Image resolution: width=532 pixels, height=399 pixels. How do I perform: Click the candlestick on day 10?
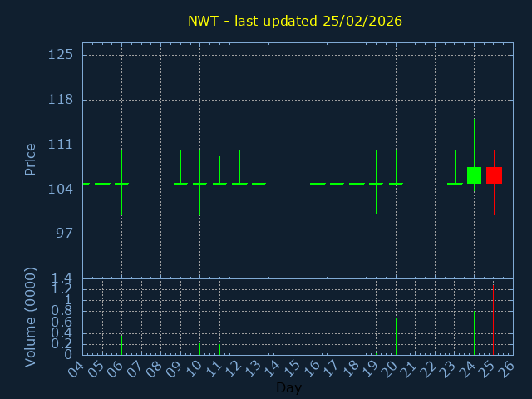(199, 183)
